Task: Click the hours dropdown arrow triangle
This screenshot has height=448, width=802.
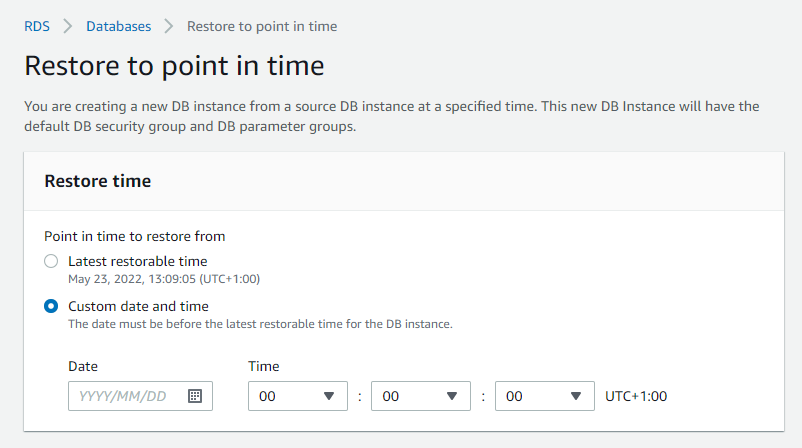Action: pyautogui.click(x=329, y=396)
